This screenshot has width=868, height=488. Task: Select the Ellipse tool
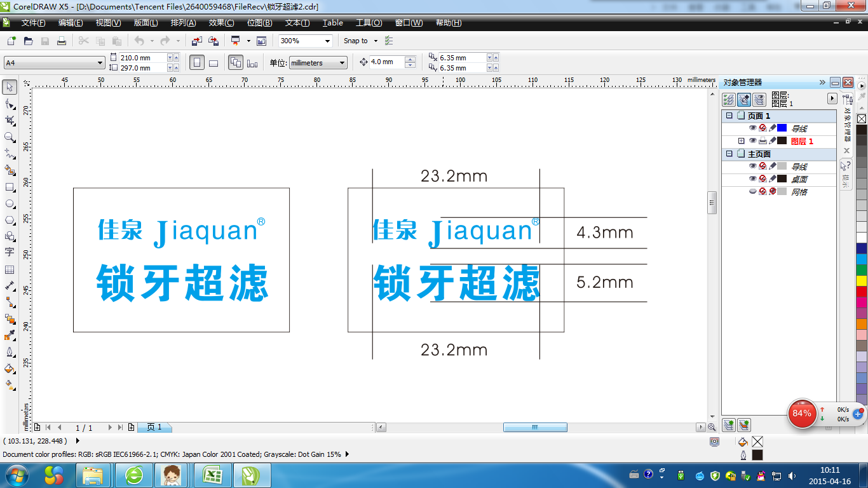point(10,203)
